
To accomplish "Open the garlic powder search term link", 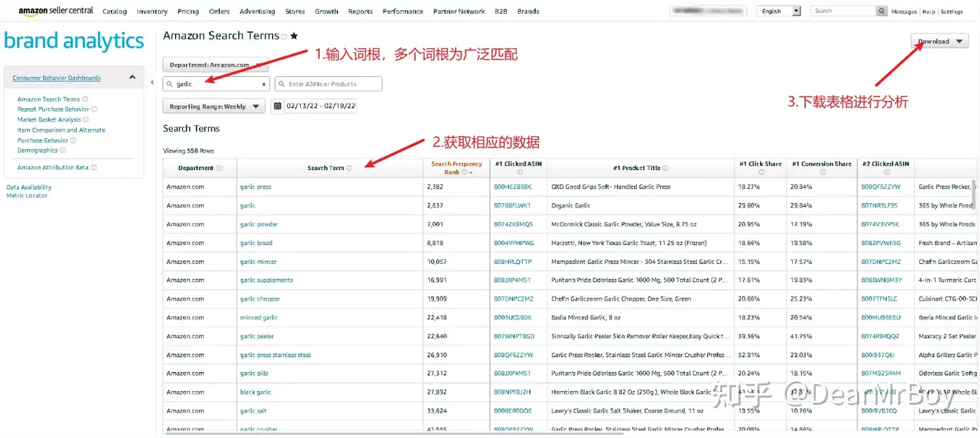I will pos(259,224).
